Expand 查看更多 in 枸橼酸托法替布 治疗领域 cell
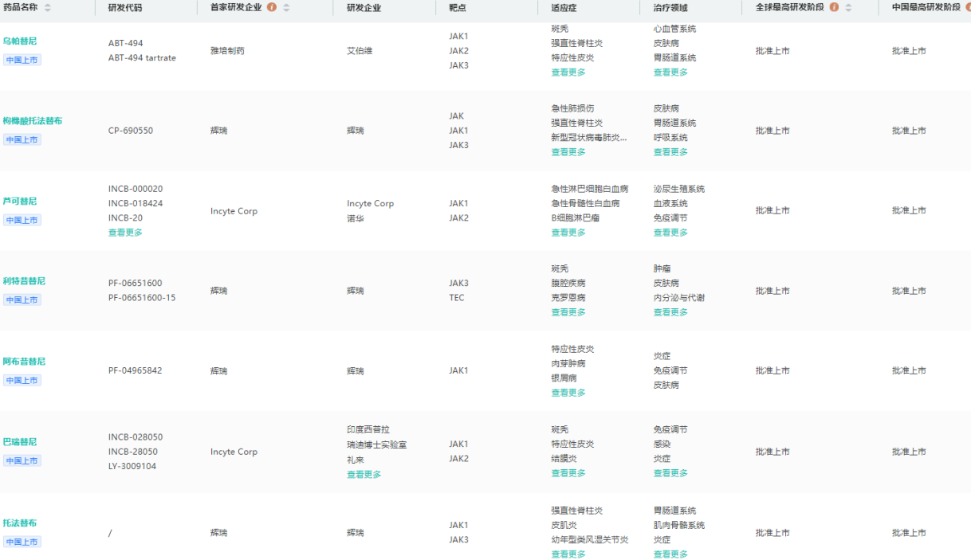 pos(670,152)
